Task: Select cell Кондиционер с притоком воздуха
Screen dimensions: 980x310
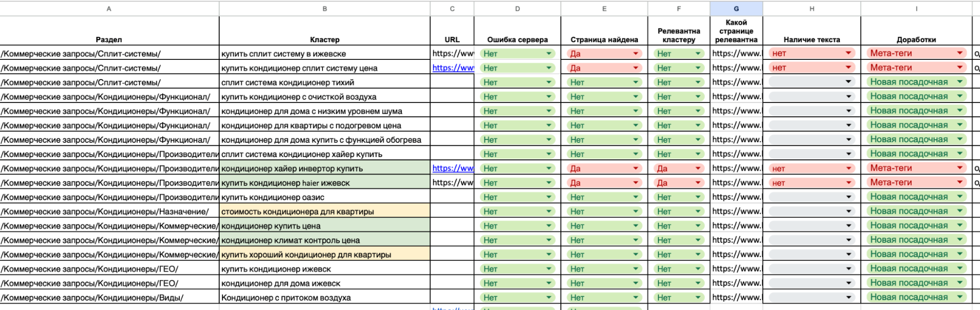Action: (x=325, y=297)
